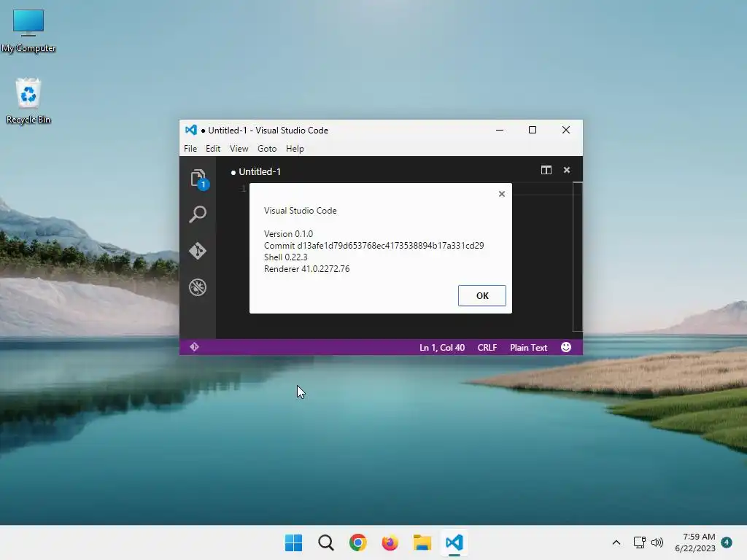
Task: Click the Version 0.1.0 text
Action: click(x=288, y=234)
